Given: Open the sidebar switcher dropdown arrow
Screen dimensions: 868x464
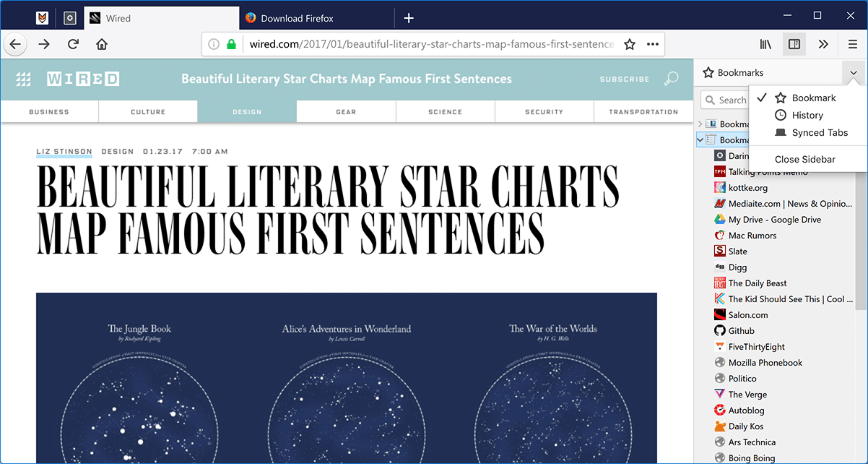Looking at the screenshot, I should tap(854, 73).
